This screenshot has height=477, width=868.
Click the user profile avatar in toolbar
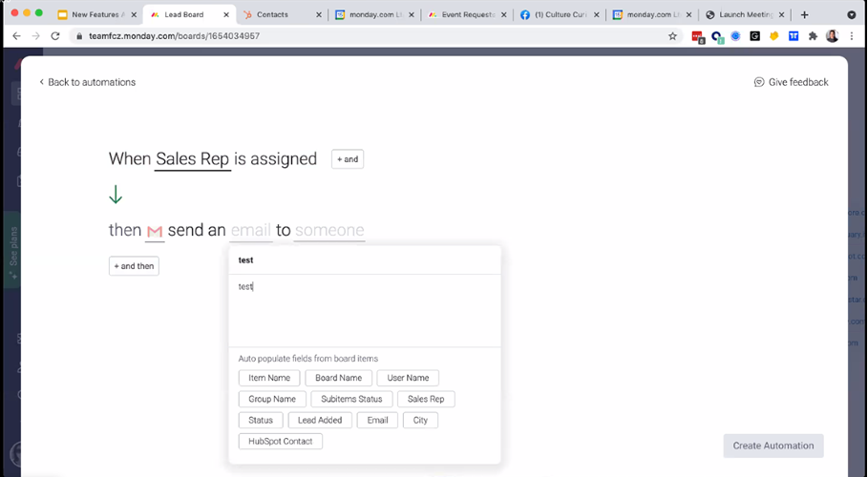point(833,36)
